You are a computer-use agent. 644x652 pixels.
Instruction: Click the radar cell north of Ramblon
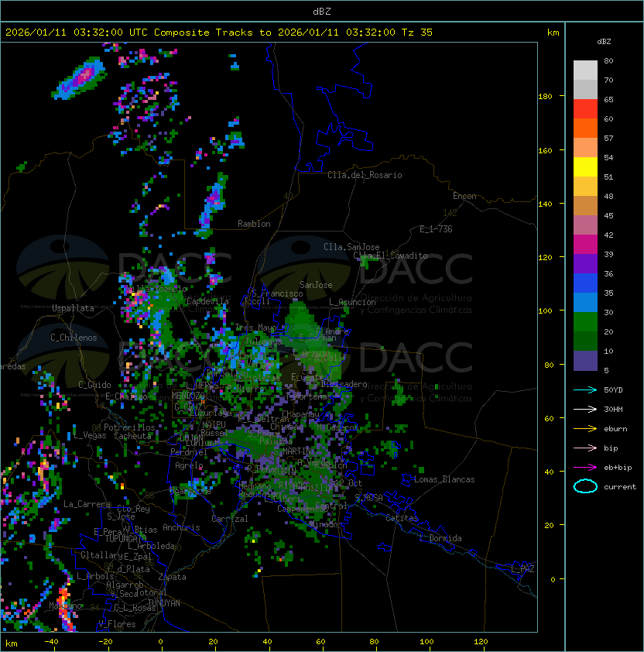tap(214, 204)
